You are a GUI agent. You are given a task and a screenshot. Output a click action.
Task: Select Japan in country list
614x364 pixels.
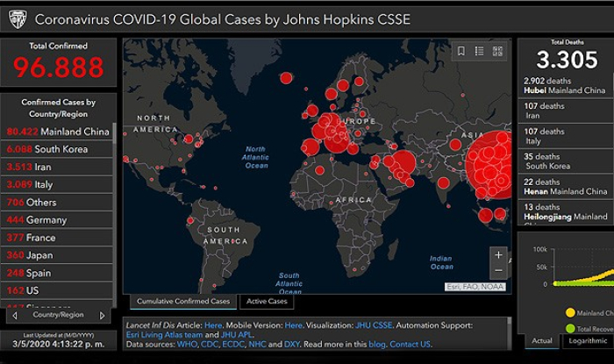tap(57, 255)
